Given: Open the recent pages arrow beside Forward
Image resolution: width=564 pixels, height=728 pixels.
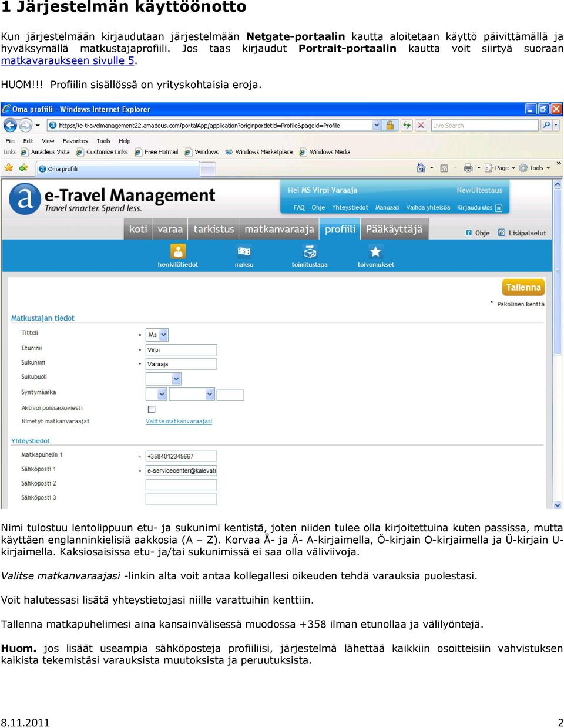Looking at the screenshot, I should point(38,126).
